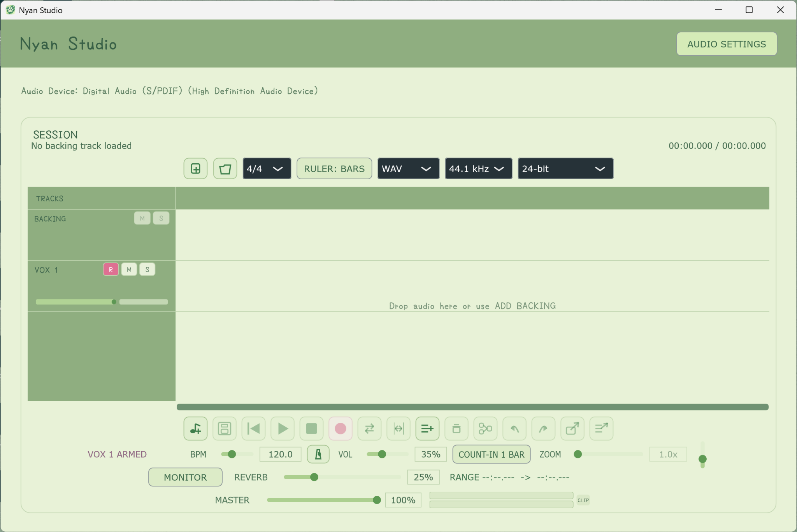Open the WAV format dropdown

coord(408,168)
